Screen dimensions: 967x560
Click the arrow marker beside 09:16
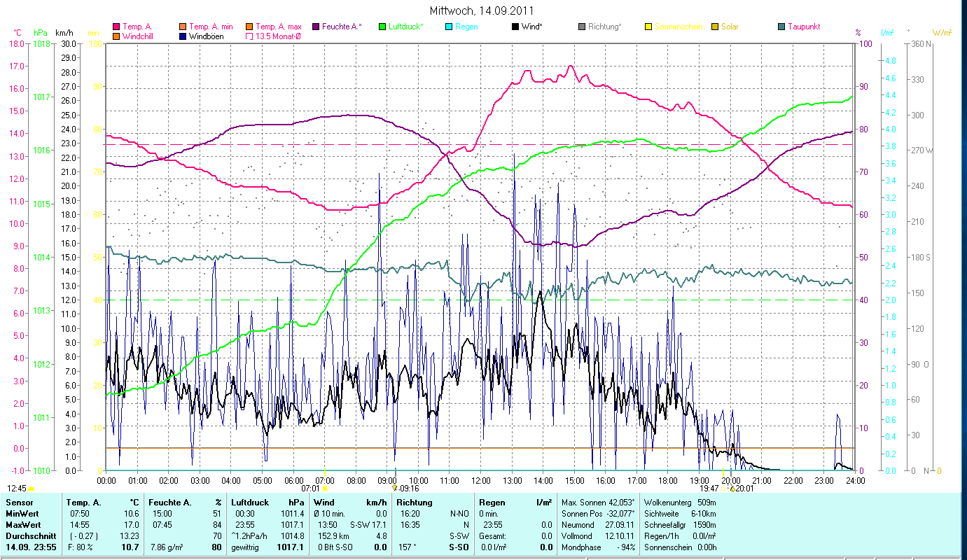tap(394, 488)
